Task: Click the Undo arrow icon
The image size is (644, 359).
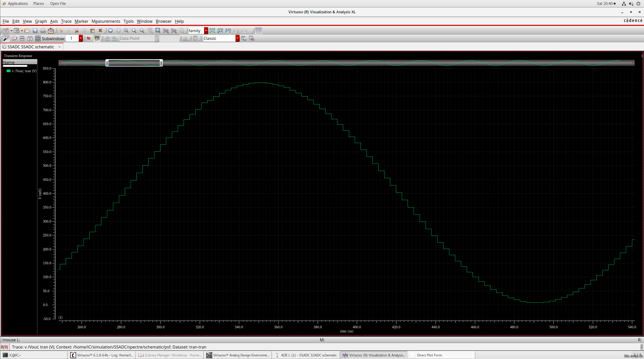Action: coord(61,31)
